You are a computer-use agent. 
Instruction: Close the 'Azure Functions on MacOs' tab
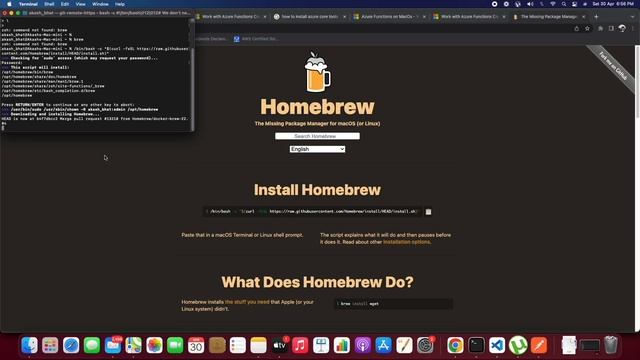click(424, 17)
